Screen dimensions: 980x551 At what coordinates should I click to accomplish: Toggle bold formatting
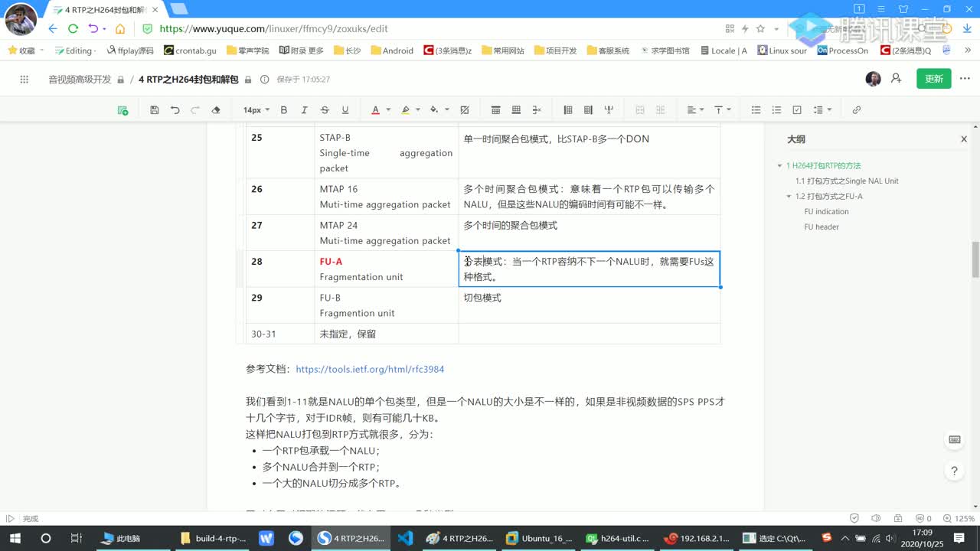click(283, 110)
